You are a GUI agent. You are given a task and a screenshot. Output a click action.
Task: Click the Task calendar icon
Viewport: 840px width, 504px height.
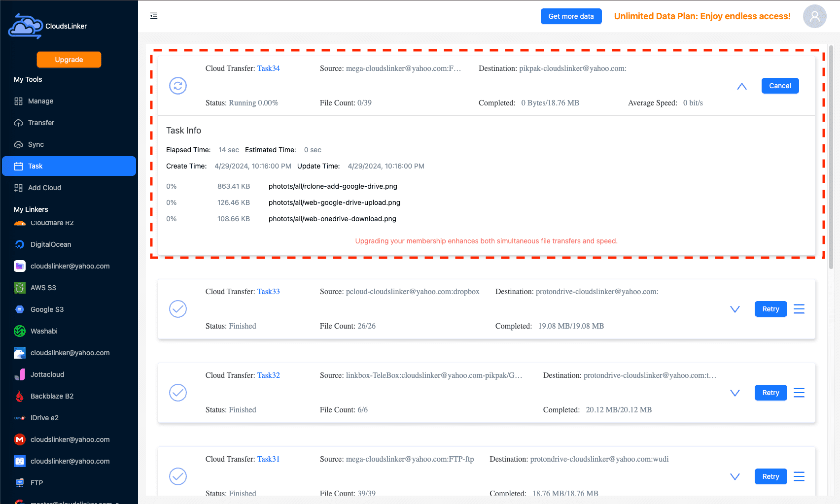(19, 166)
